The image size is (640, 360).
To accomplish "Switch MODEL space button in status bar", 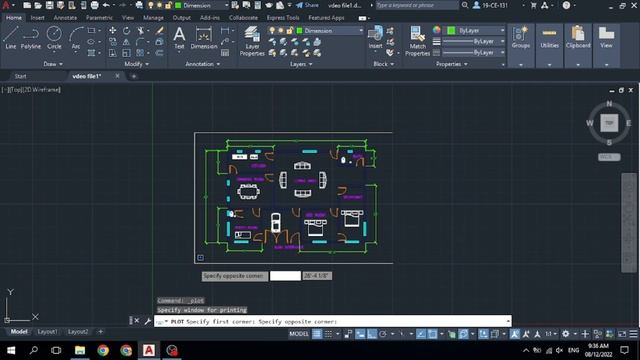I will click(x=299, y=334).
